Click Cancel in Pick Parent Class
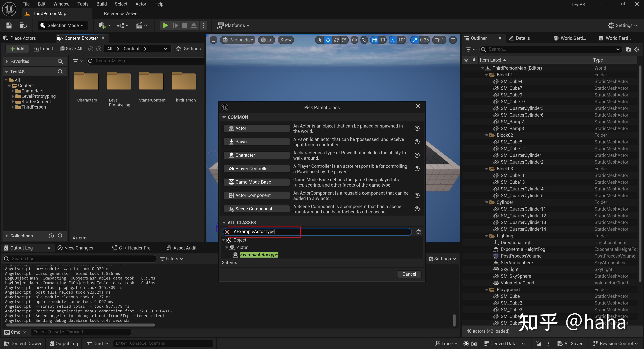This screenshot has height=349, width=644. [x=409, y=274]
